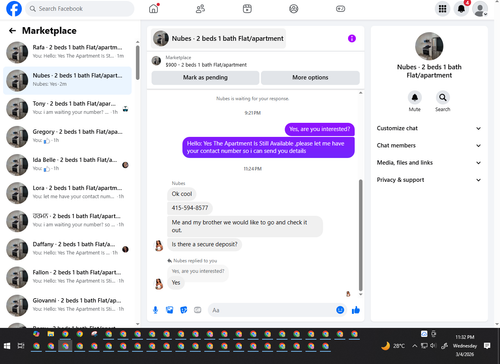Click the Search Facebook field
The height and width of the screenshot is (364, 500).
coord(80,9)
